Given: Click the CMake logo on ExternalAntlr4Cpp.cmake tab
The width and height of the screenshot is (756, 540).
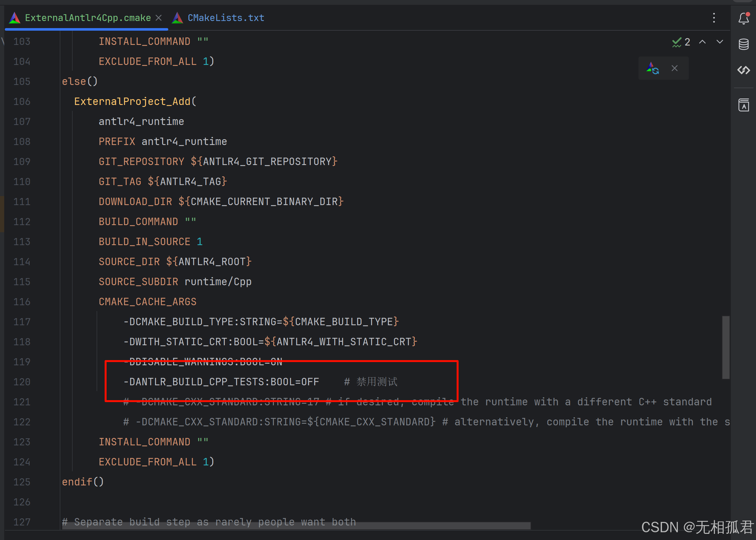Looking at the screenshot, I should point(14,17).
